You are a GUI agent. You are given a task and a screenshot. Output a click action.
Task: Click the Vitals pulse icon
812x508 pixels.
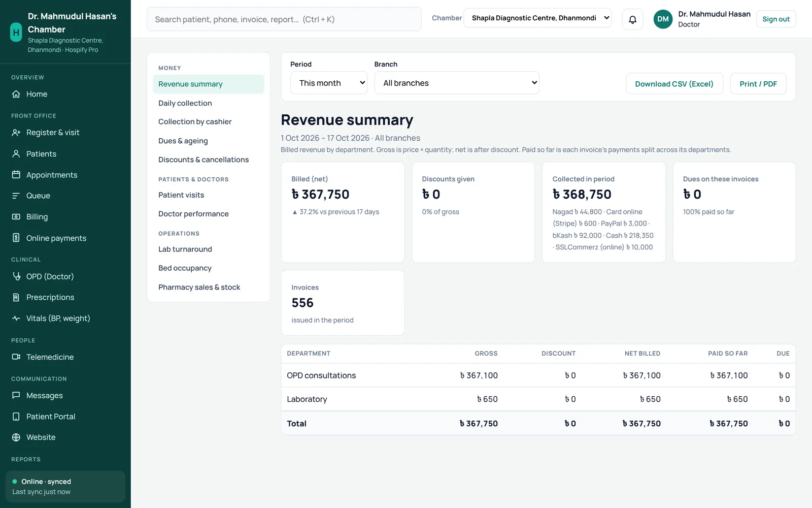[x=16, y=319]
